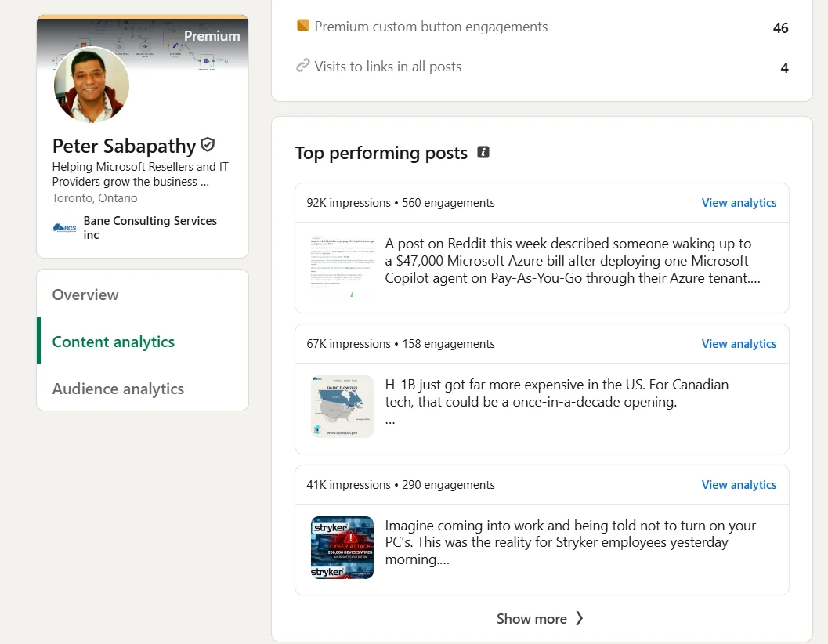Click the Show more button
Image resolution: width=828 pixels, height=644 pixels.
[x=540, y=618]
